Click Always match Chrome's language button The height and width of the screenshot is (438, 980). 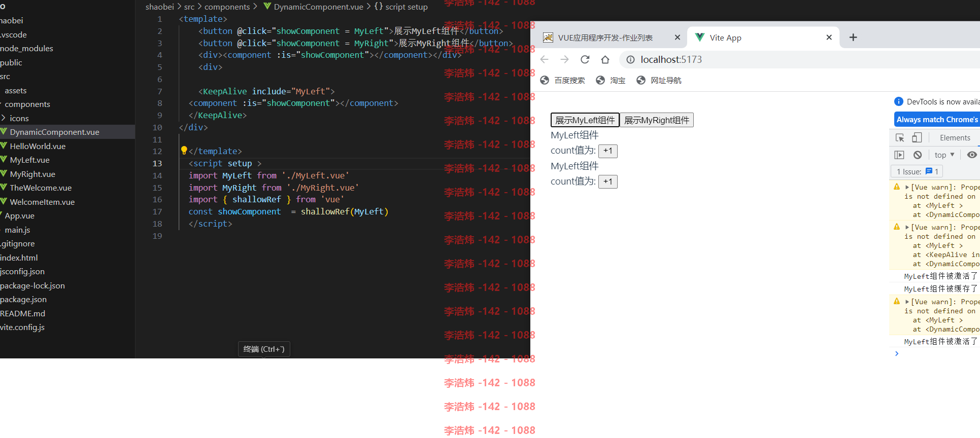click(937, 120)
